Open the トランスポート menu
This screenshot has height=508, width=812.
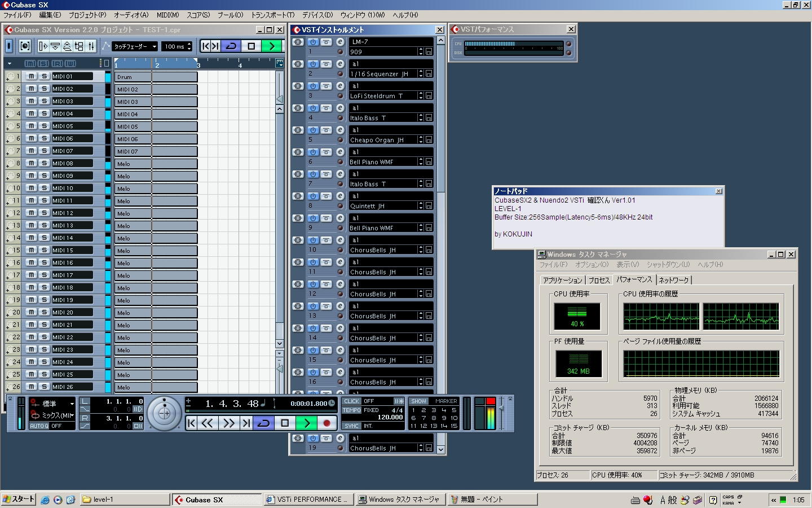(272, 15)
